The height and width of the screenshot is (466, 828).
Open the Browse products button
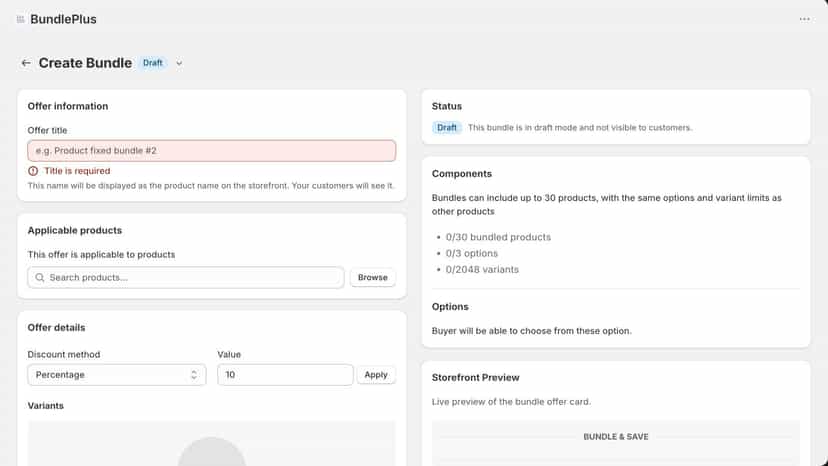click(373, 277)
